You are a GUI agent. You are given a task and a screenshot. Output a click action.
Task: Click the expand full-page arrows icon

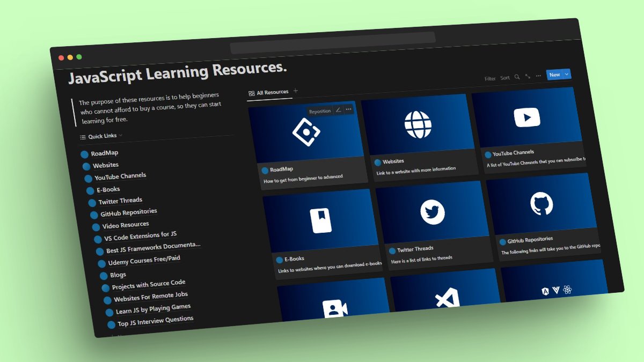click(x=528, y=76)
